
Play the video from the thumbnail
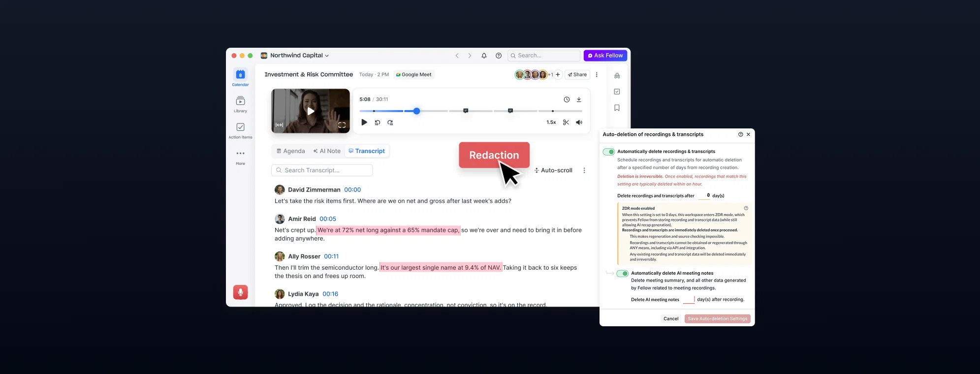(311, 111)
